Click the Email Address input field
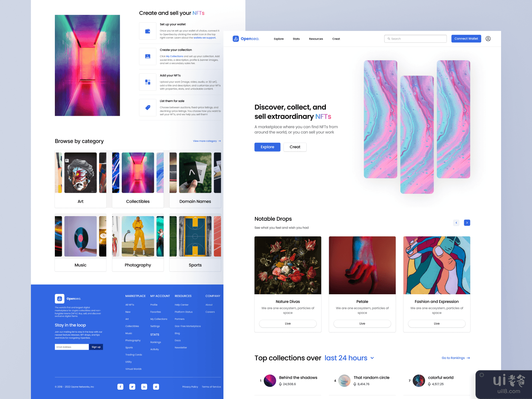 tap(71, 347)
